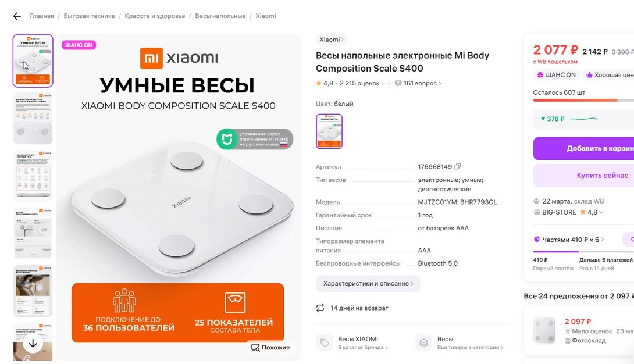This screenshot has width=634, height=364.
Task: Expand the BIG-STORE seller rating chevron
Action: (601, 212)
